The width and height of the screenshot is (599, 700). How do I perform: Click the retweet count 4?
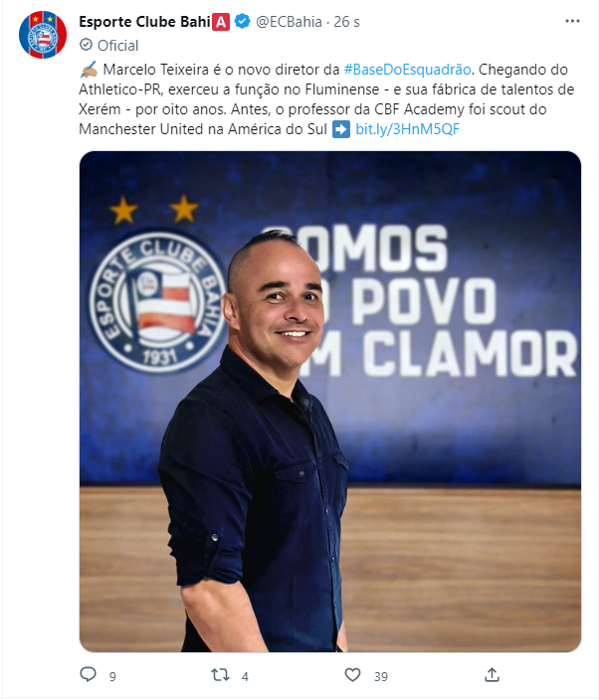245,677
